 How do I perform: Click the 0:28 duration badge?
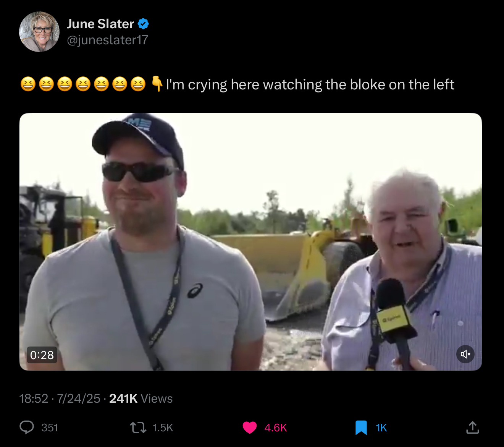point(42,355)
